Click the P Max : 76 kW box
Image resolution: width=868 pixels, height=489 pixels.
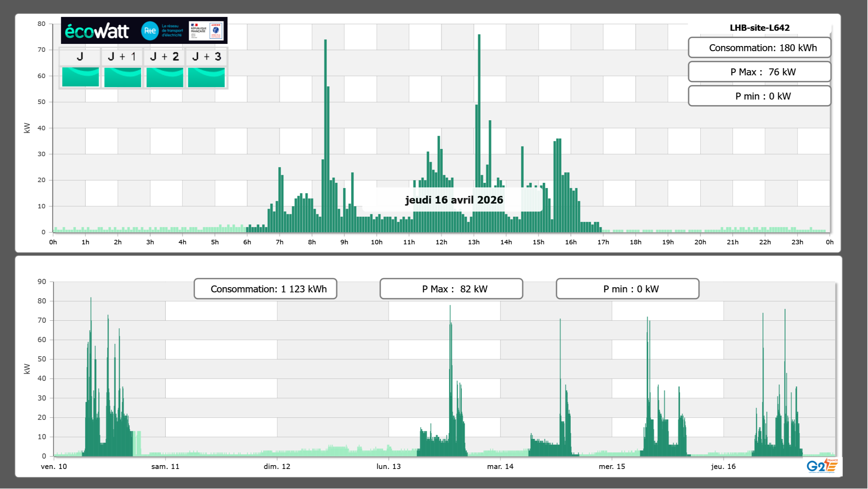tap(759, 72)
